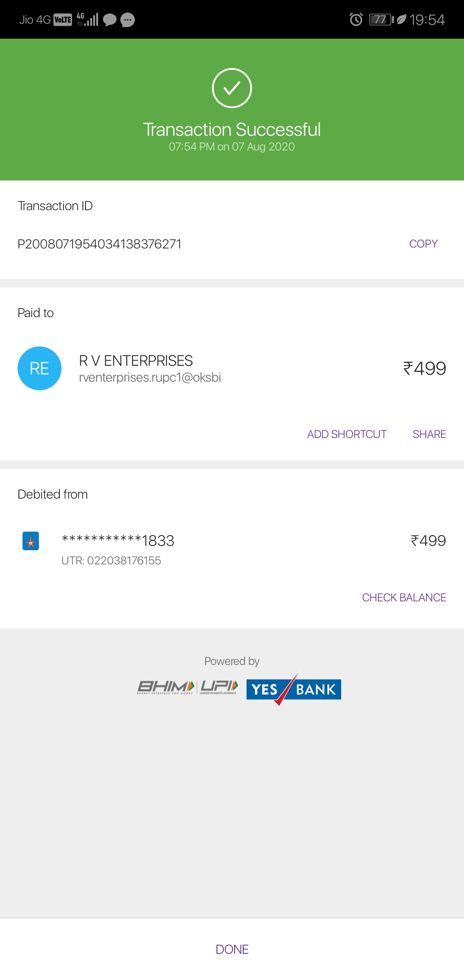This screenshot has width=464, height=980.
Task: Share the payment receipt
Action: click(x=429, y=434)
